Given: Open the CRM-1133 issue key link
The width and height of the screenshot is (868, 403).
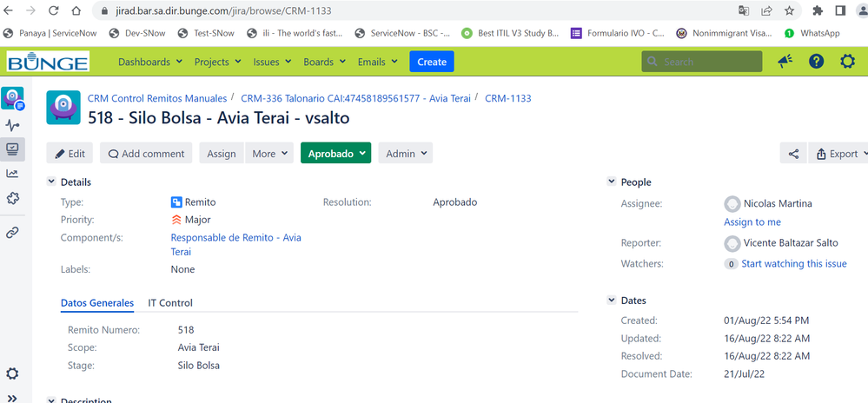Looking at the screenshot, I should click(x=508, y=98).
